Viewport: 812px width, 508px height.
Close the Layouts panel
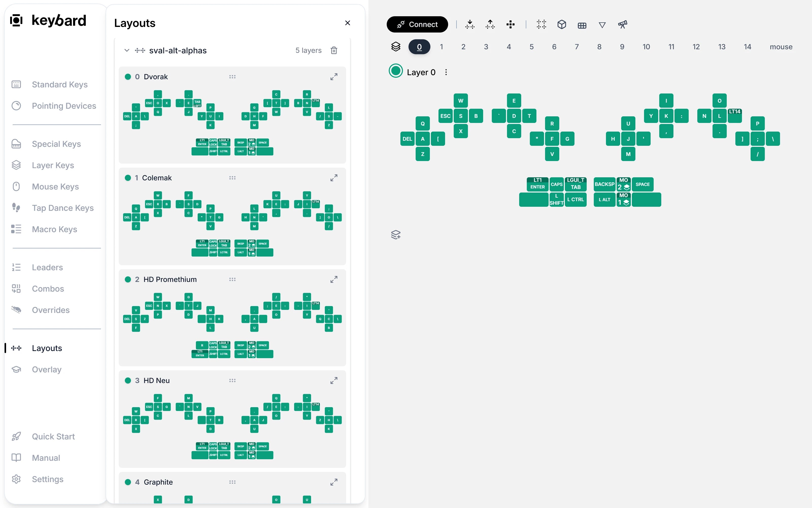coord(348,23)
